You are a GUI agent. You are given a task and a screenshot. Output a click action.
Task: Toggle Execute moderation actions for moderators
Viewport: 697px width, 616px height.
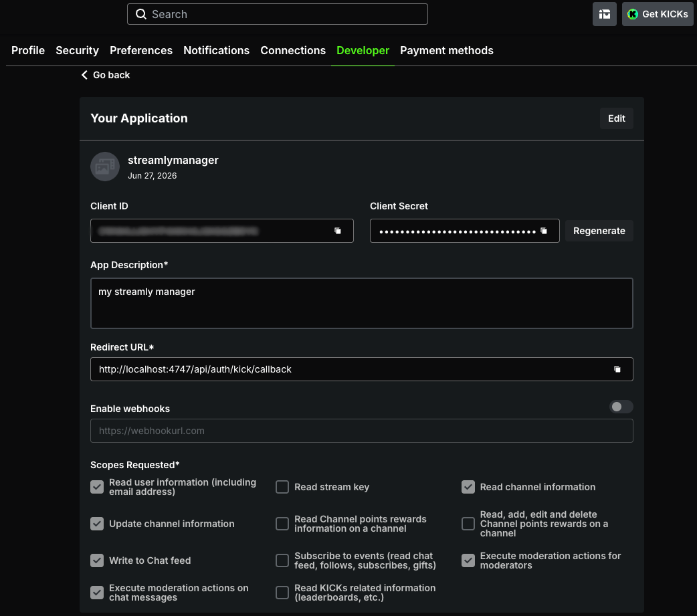point(468,560)
